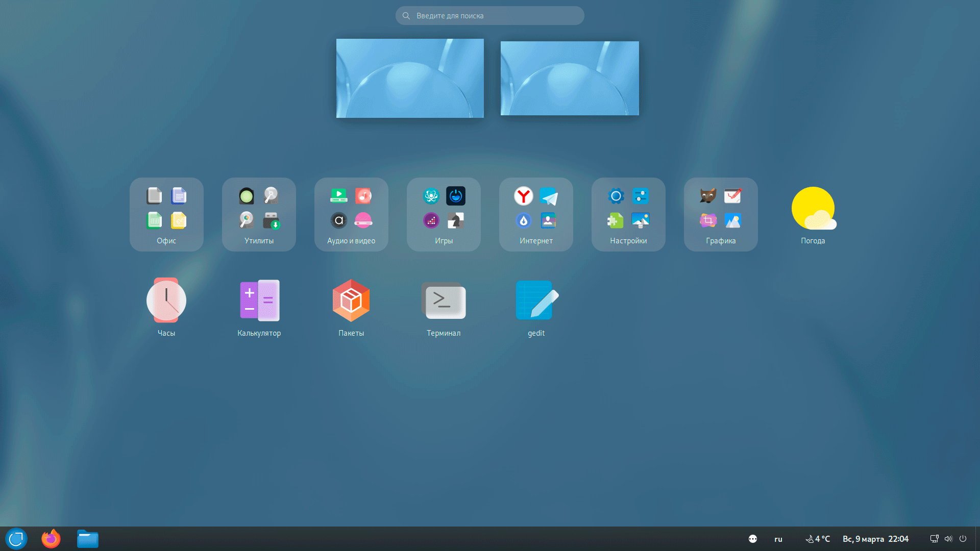980x551 pixels.
Task: Open the Graphics (Графика) folder
Action: coord(721,214)
